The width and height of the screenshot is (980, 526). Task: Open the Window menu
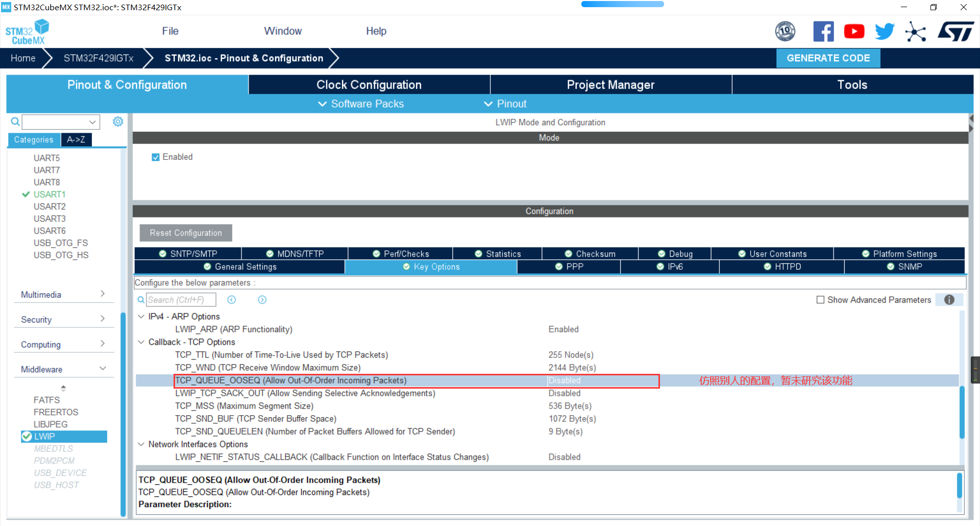(283, 31)
